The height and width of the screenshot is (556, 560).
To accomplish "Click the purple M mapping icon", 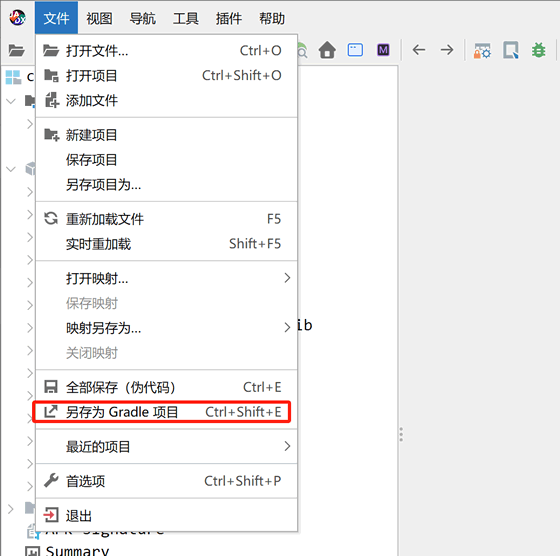I will tap(383, 50).
